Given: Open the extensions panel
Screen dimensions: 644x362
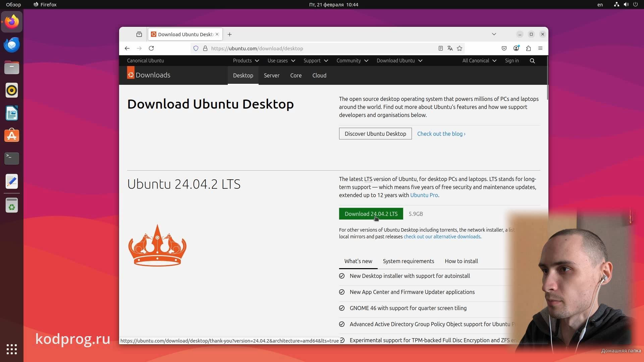Looking at the screenshot, I should 528,48.
